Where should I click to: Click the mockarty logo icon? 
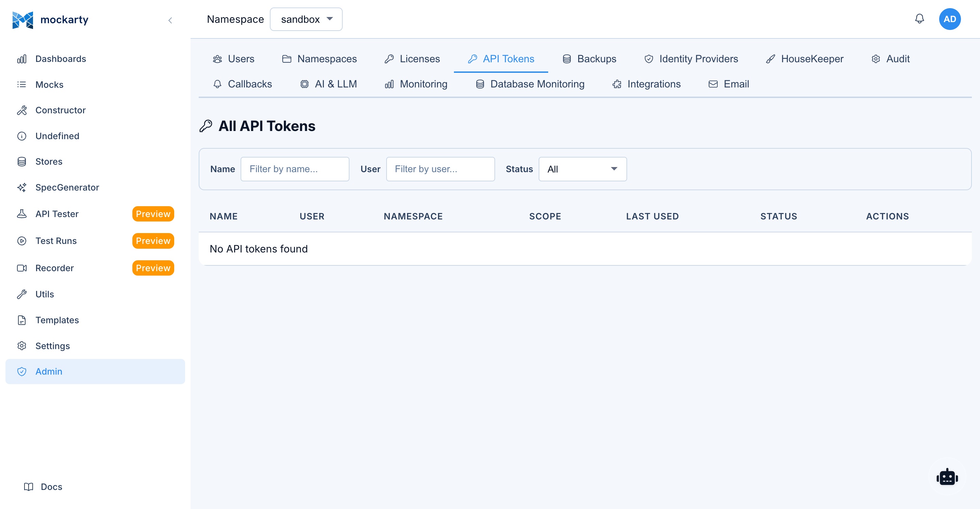pyautogui.click(x=22, y=20)
